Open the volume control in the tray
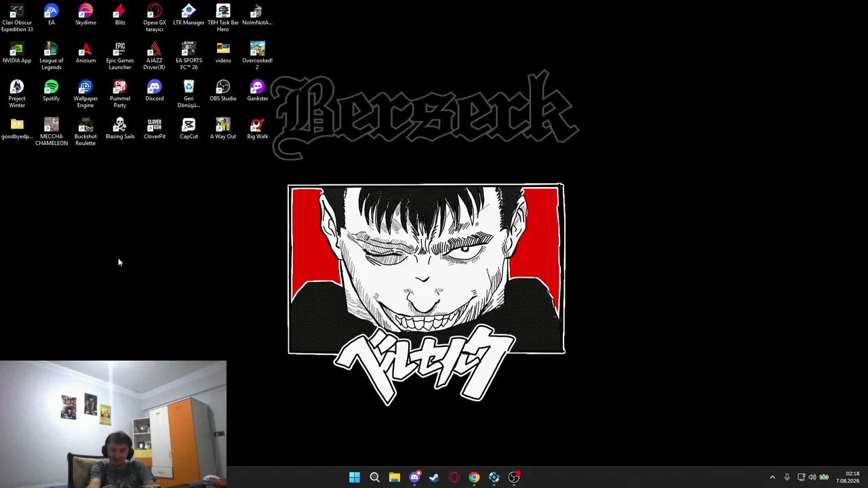Viewport: 868px width, 488px height. (812, 477)
